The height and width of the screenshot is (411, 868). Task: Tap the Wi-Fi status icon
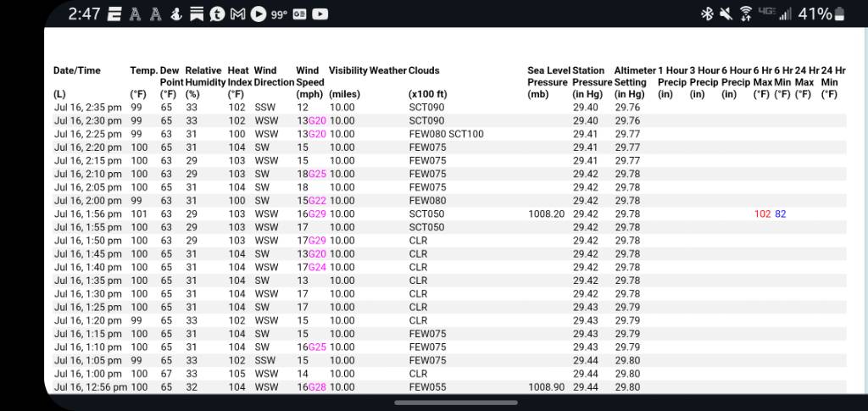(x=746, y=14)
